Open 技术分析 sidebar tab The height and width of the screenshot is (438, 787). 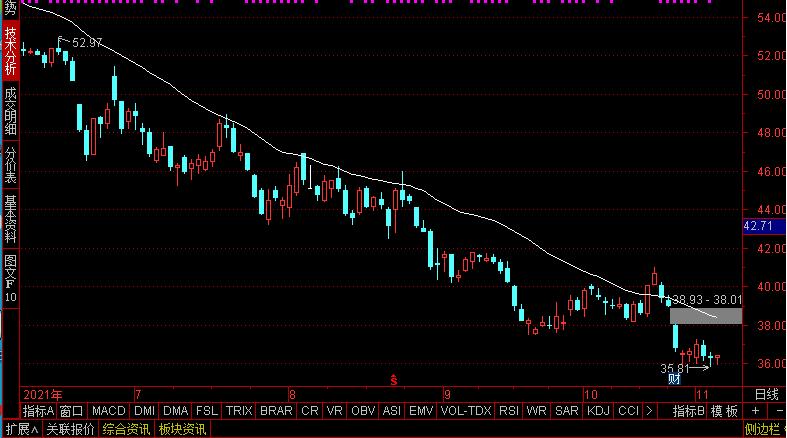click(10, 51)
